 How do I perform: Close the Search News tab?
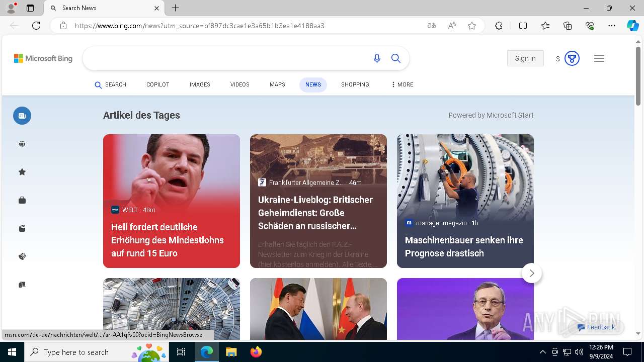pyautogui.click(x=156, y=8)
